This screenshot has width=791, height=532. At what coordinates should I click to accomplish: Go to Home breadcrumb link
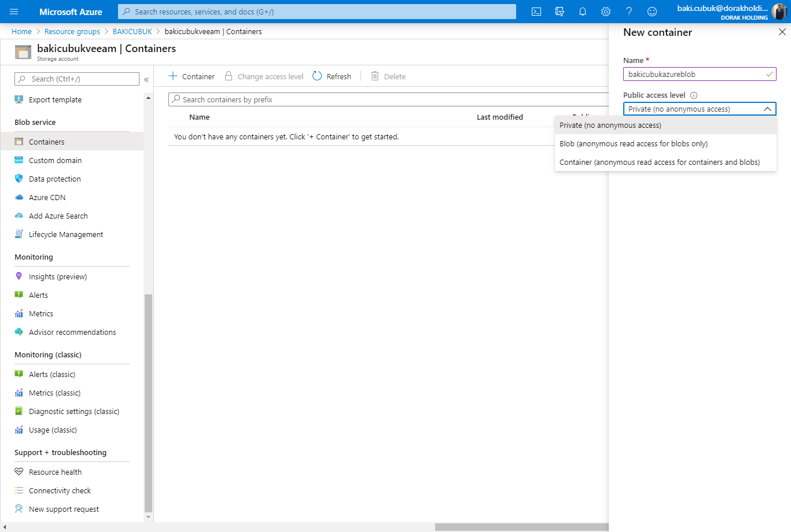coord(21,31)
